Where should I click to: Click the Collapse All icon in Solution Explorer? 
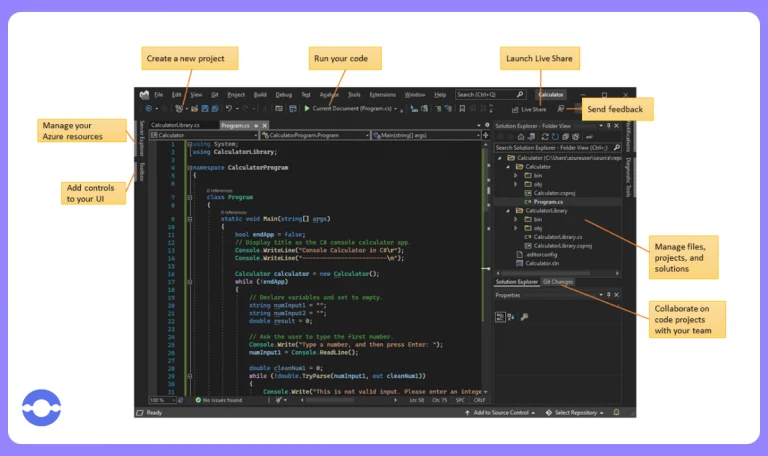click(565, 137)
